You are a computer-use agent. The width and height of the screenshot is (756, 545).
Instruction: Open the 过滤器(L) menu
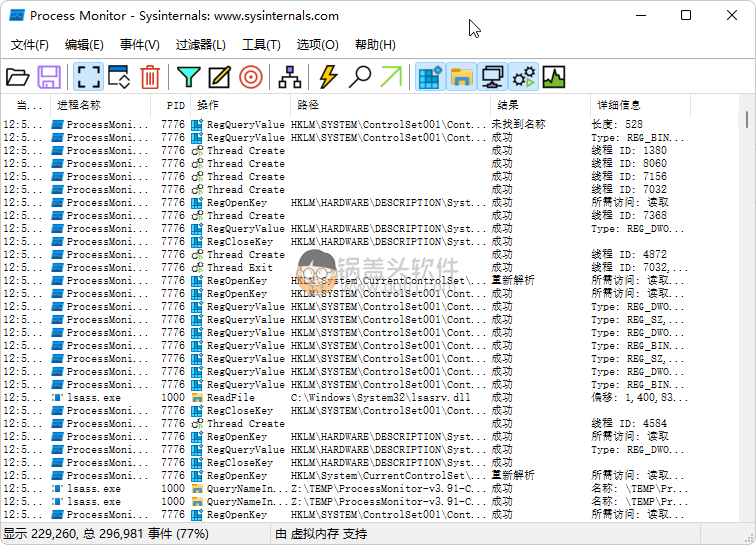tap(201, 45)
